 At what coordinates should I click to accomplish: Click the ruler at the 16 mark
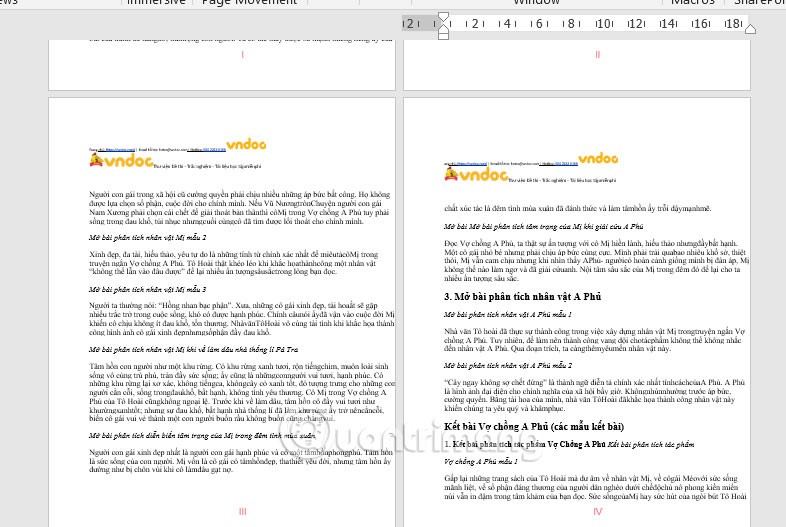pyautogui.click(x=701, y=24)
